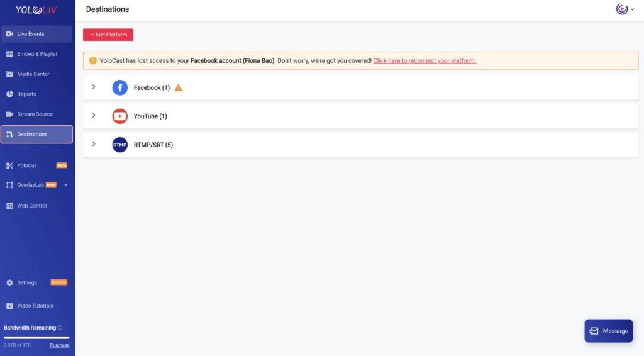
Task: Click the YouTube logo icon
Action: click(x=119, y=116)
